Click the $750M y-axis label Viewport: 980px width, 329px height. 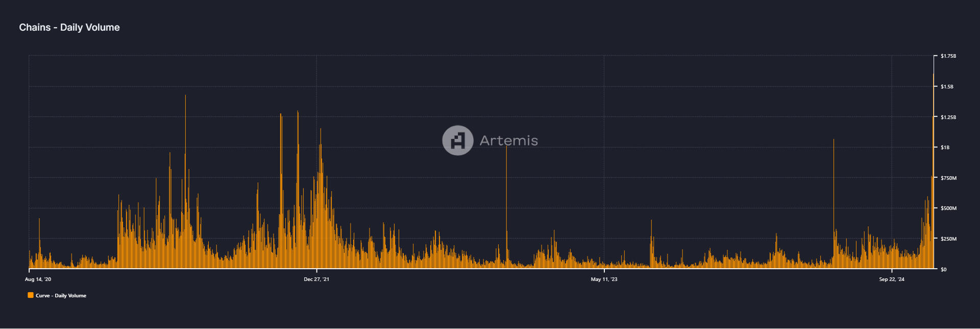coord(948,178)
